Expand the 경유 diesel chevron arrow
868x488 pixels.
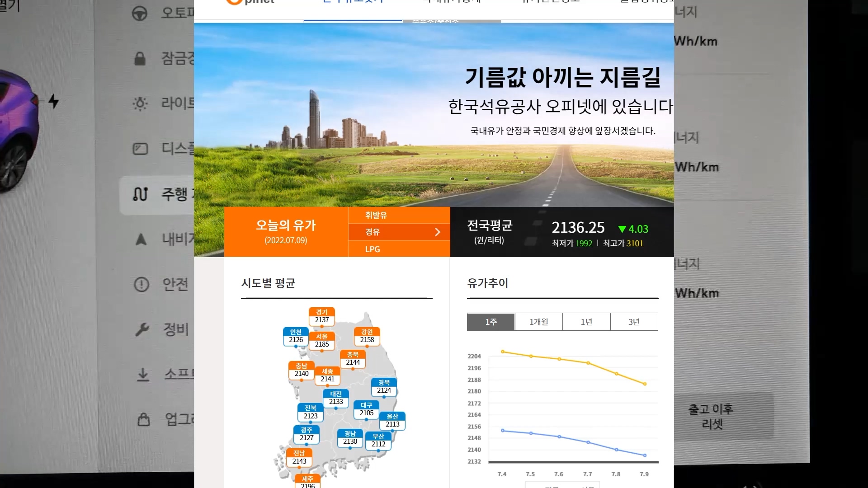(x=437, y=232)
